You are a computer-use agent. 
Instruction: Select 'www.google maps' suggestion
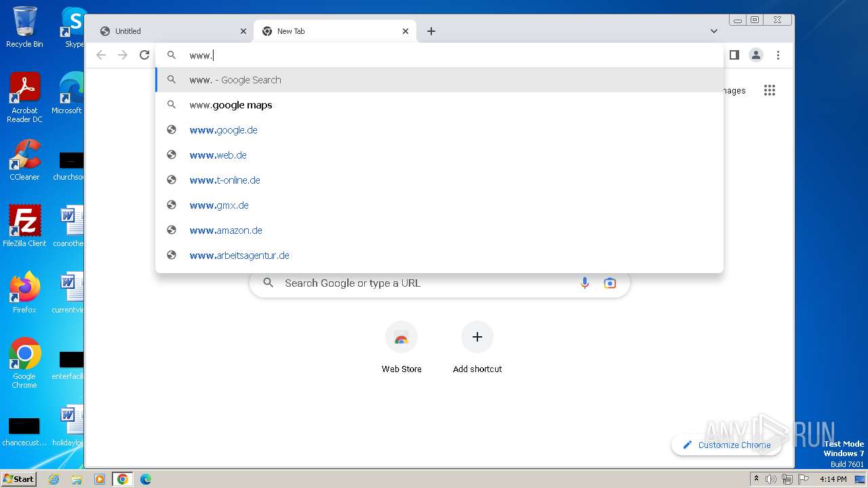[x=439, y=105]
